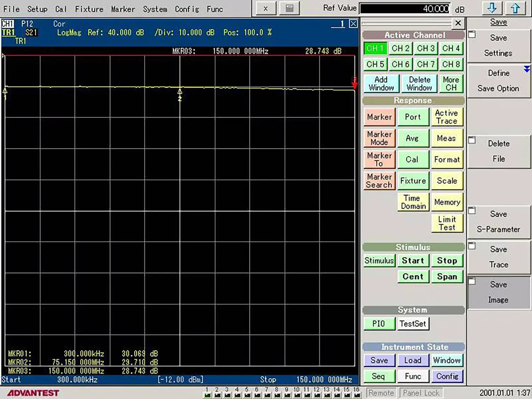This screenshot has width=532, height=399.
Task: Toggle the Save Settings checkbox
Action: pos(472,34)
